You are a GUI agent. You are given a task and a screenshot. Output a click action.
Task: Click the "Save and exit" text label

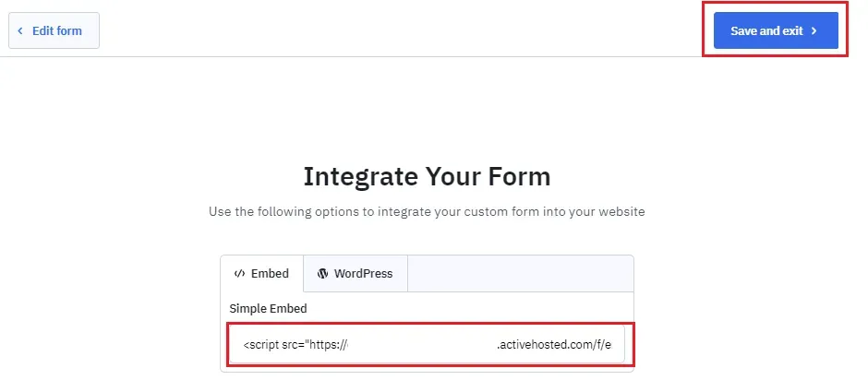pyautogui.click(x=766, y=31)
